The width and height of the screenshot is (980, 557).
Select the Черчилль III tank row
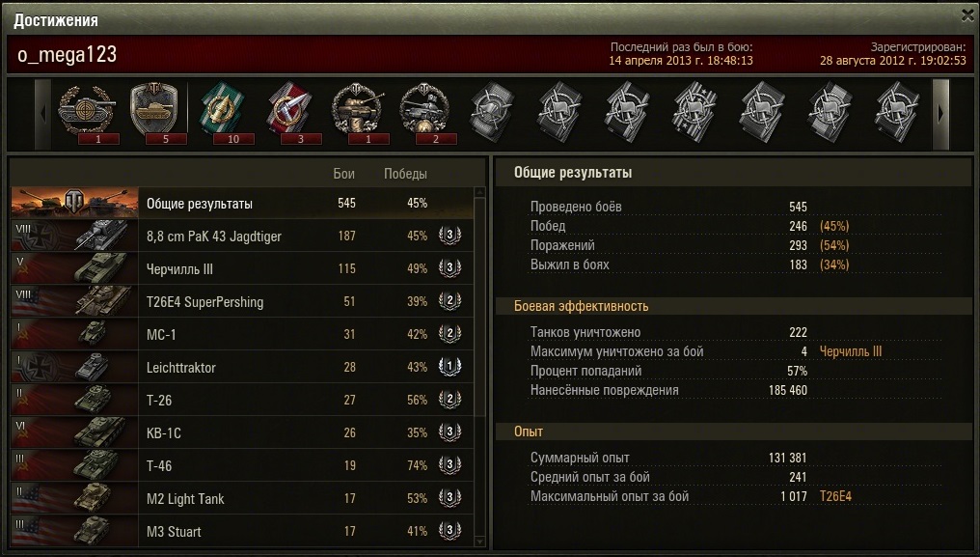(242, 268)
